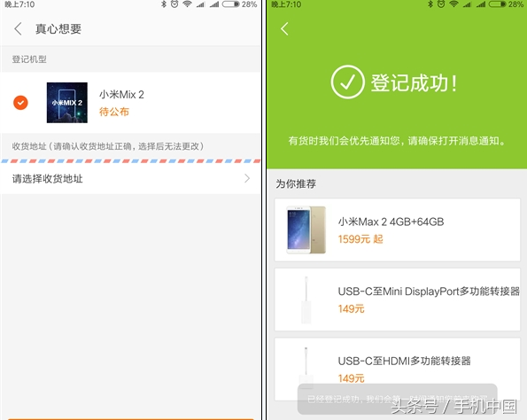Tap Wi-Fi icon in right status bar
Image resolution: width=527 pixels, height=420 pixels.
pos(453,4)
